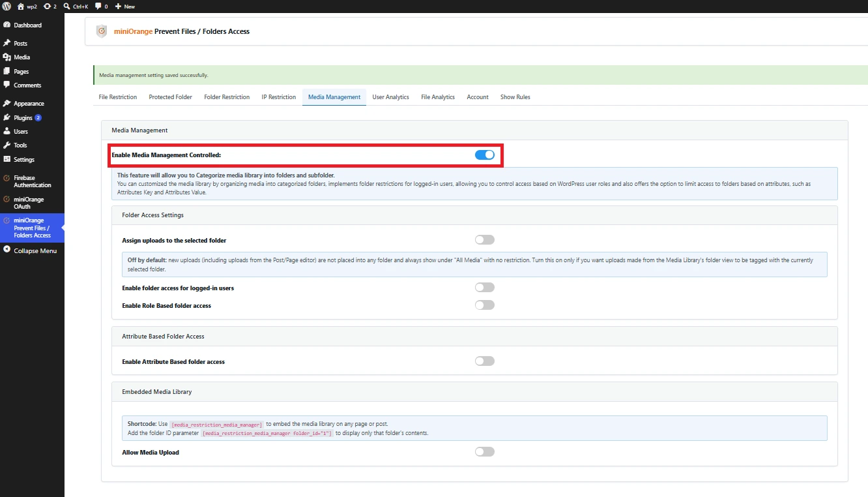Click the media_restriction_media_manager shortcode text
Screen dimensions: 868x497
(x=216, y=425)
